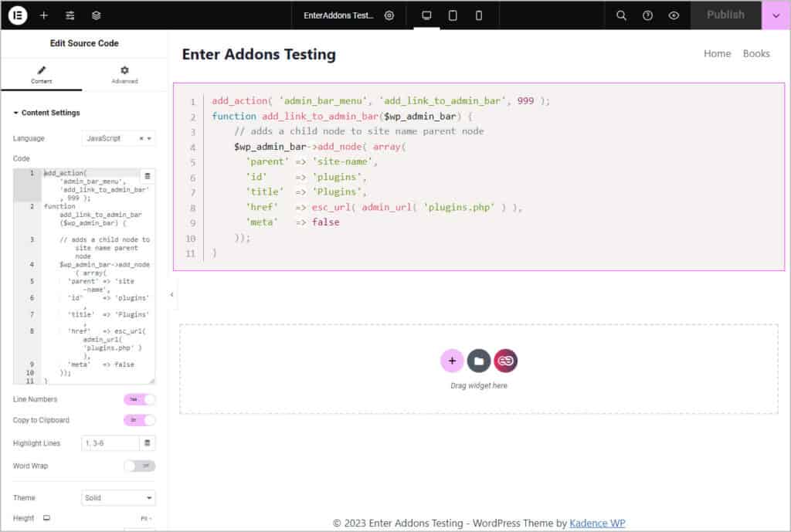Open the EnterAddons Test document title
The image size is (791, 532).
pyautogui.click(x=338, y=15)
